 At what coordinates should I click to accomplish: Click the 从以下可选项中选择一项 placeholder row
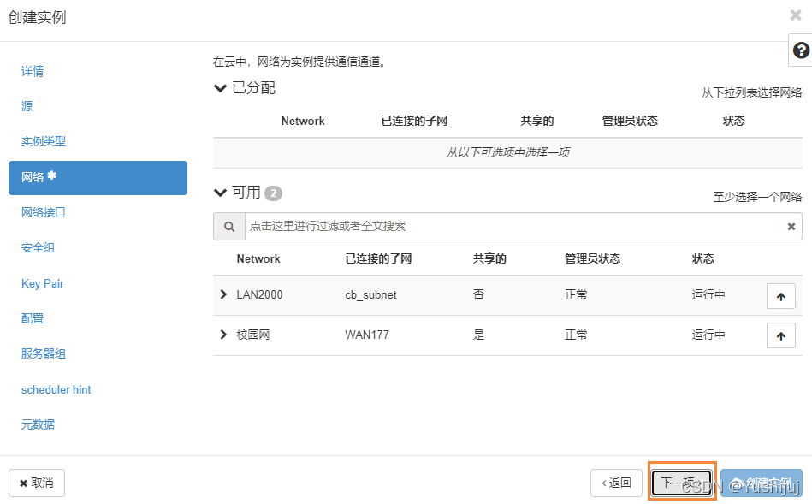[507, 152]
